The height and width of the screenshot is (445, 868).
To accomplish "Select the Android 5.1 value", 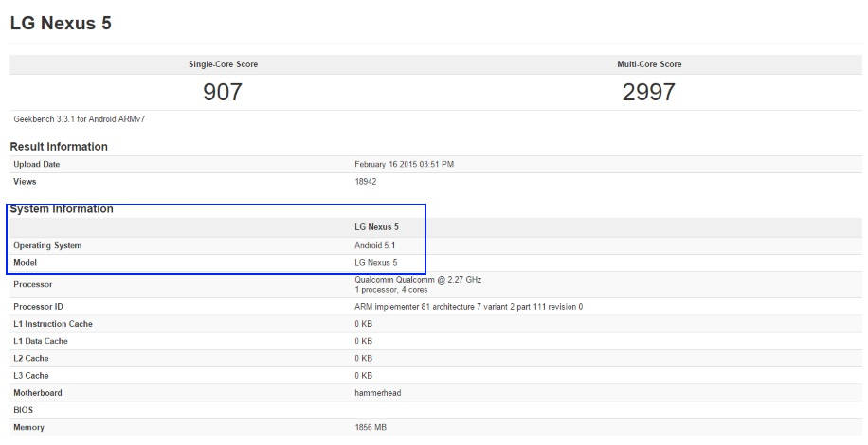I will [x=374, y=245].
